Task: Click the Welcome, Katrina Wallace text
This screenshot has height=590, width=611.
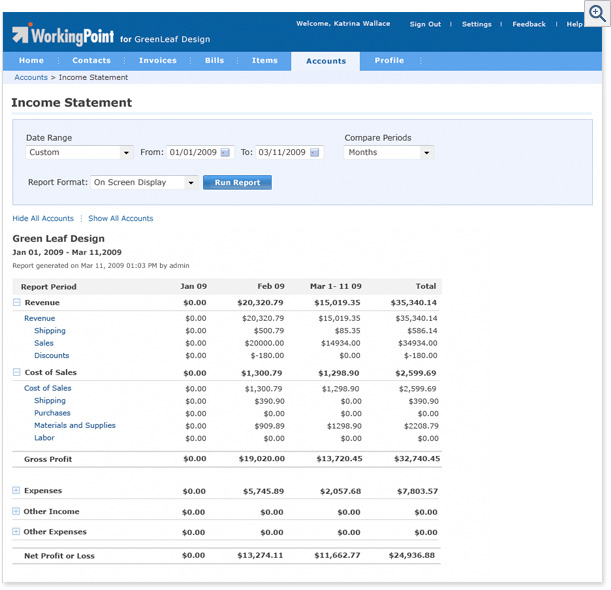Action: click(343, 23)
